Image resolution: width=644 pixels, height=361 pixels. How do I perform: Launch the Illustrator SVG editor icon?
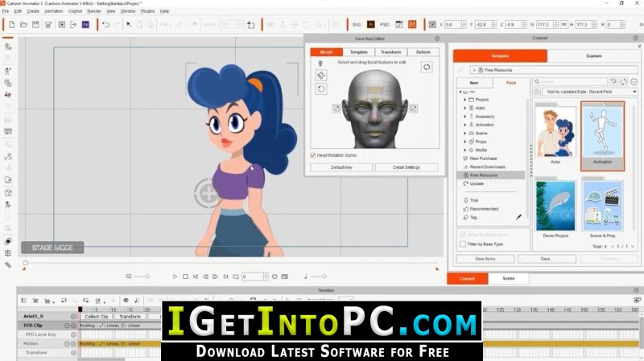coord(370,25)
